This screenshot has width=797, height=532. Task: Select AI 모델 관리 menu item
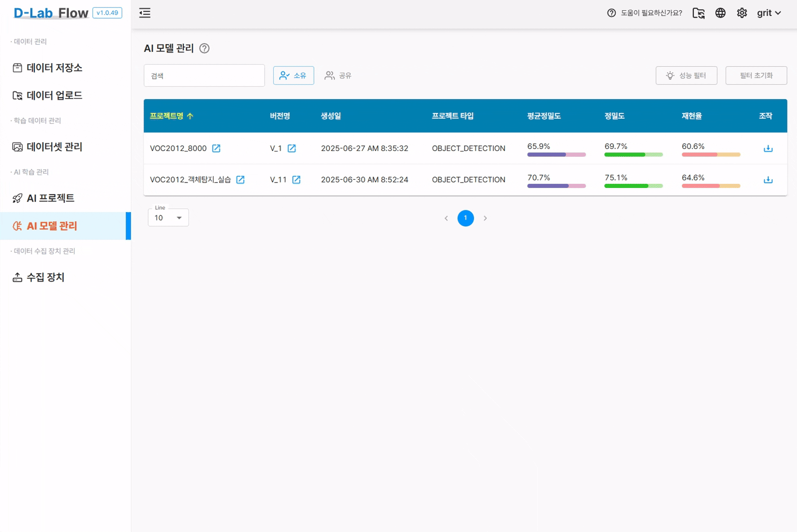(66, 226)
